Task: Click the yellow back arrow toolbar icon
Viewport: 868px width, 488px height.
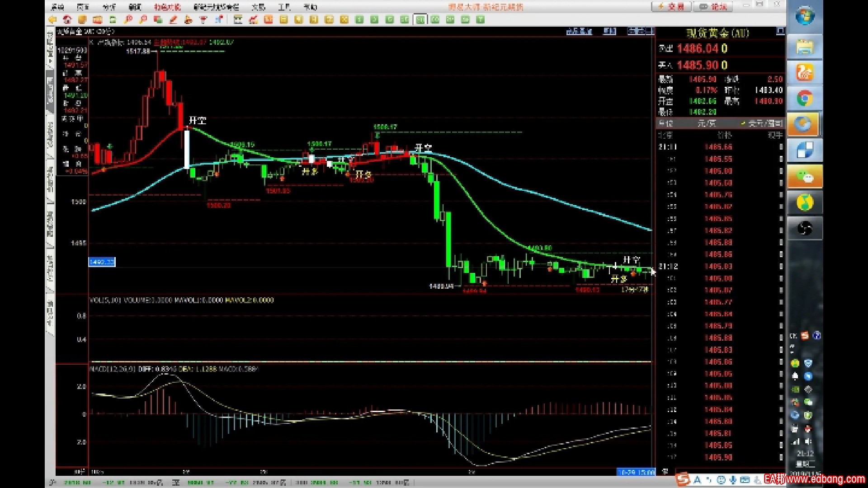Action: pyautogui.click(x=52, y=19)
